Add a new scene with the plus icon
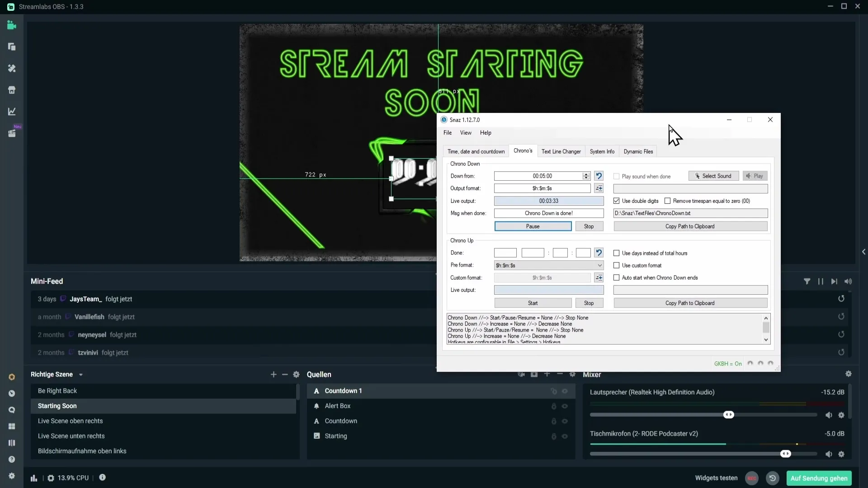Screen dimensions: 868x488 coord(274,375)
